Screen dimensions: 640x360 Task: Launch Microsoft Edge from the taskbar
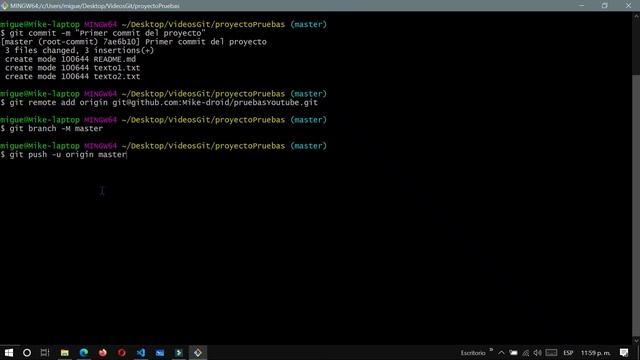(x=84, y=353)
